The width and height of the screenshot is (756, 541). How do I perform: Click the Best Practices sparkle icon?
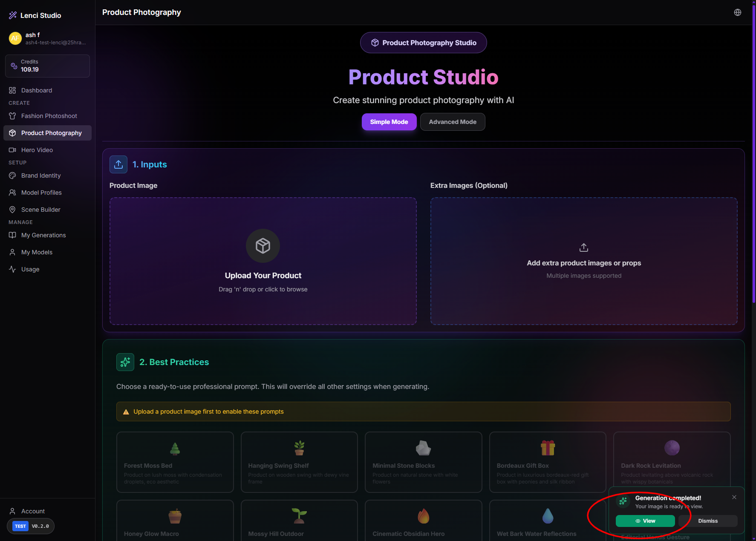coord(125,362)
